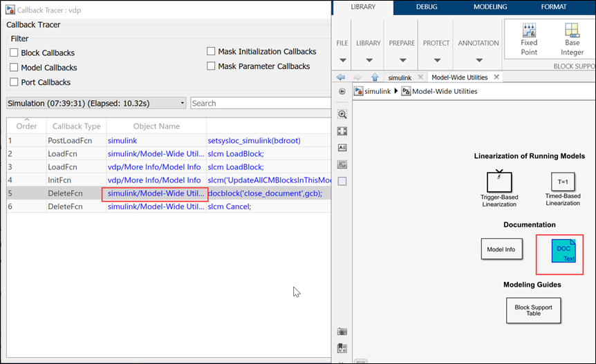Open vdp/More Info/Model Info link in InitFcn row
Viewport: 596px width, 364px height.
tap(154, 180)
